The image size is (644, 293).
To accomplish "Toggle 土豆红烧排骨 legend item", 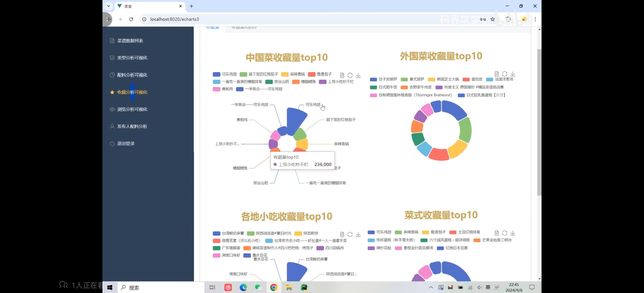I will [465, 232].
